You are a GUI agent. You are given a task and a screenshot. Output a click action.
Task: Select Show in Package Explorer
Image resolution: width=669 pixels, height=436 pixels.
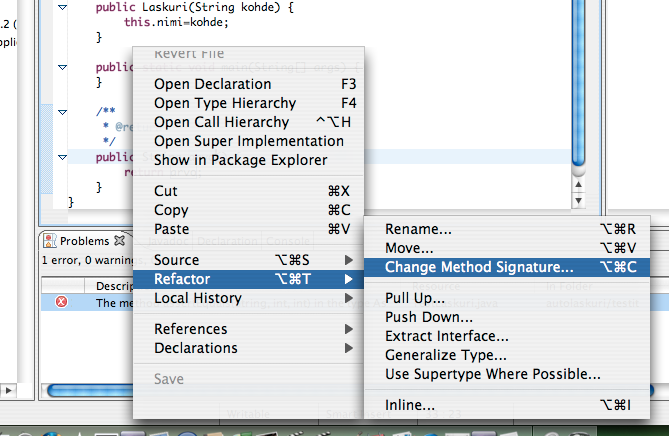pos(249,160)
